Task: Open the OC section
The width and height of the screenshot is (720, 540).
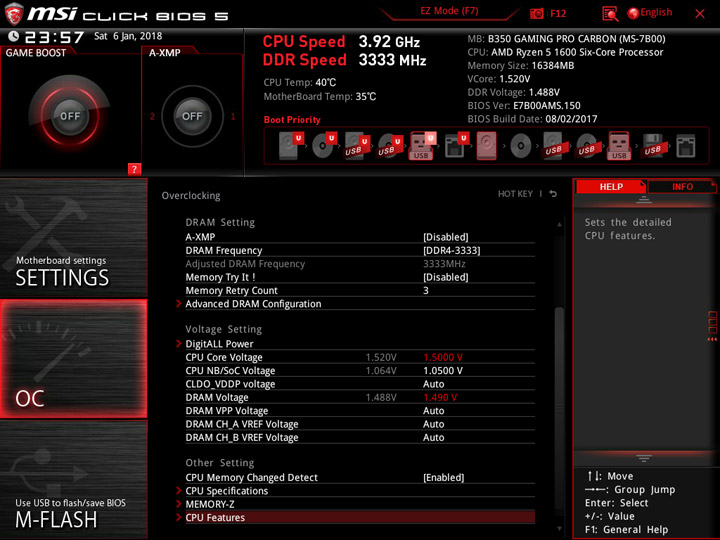Action: point(73,359)
